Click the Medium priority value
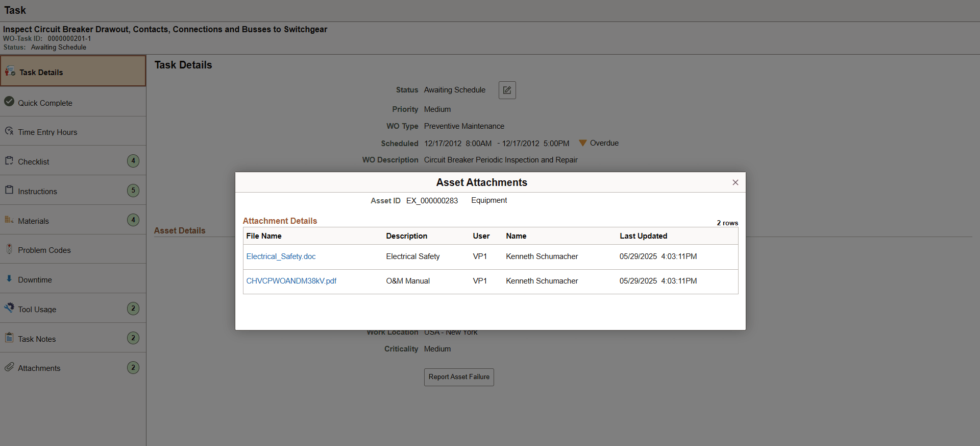This screenshot has width=980, height=446. click(x=437, y=109)
